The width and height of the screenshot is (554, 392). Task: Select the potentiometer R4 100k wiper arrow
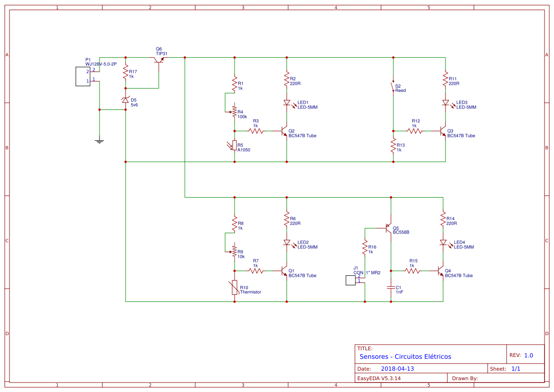click(x=229, y=112)
